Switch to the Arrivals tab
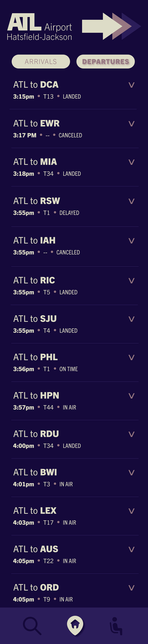 pos(41,62)
